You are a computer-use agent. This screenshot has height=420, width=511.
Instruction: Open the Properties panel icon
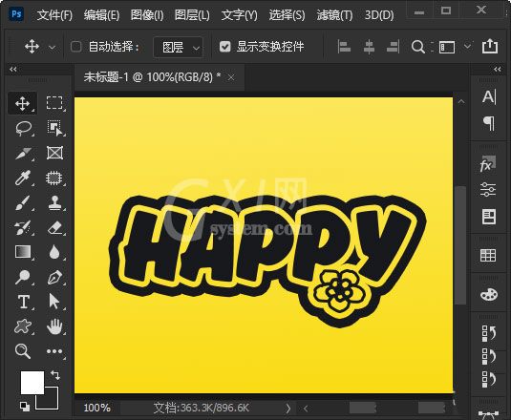[489, 217]
